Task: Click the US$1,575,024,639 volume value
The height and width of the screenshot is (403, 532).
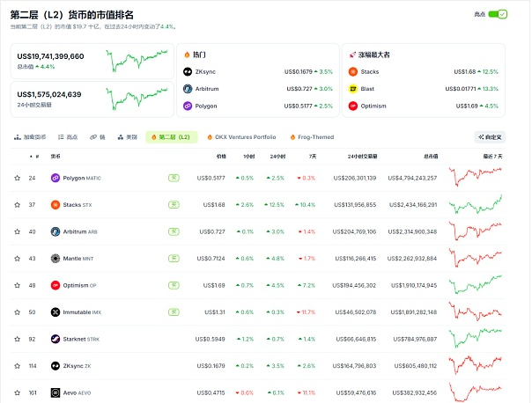Action: 49,94
